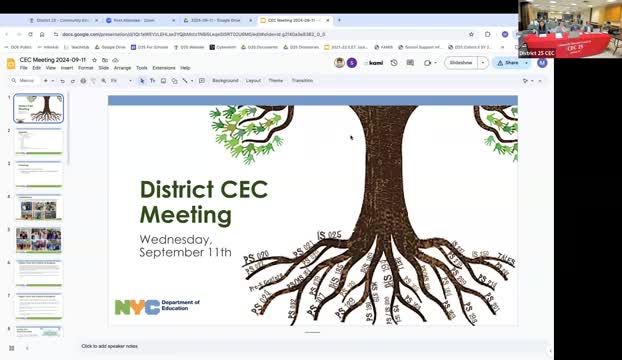This screenshot has height=360, width=622.
Task: Open the Google Drive bookmark
Action: (110, 47)
